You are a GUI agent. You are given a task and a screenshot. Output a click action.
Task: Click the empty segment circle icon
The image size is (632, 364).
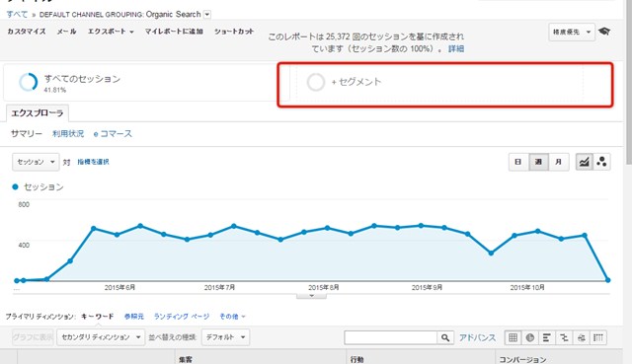click(x=316, y=82)
